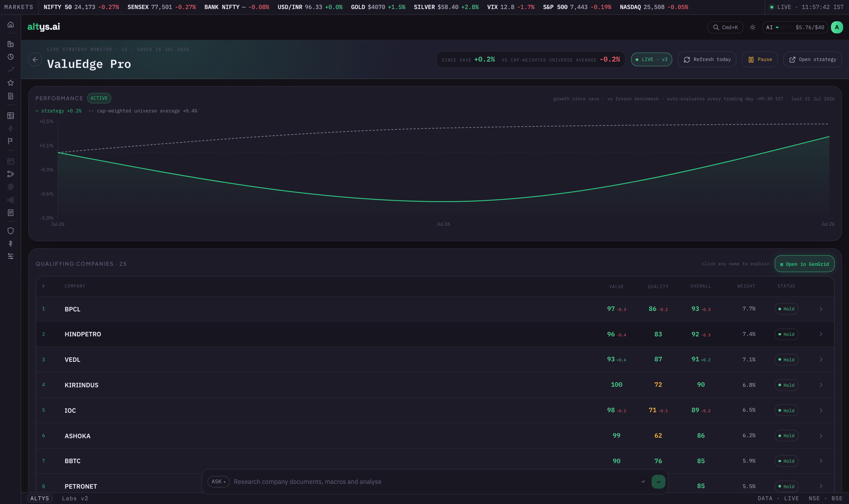Click the OVERALL column header
849x504 pixels.
[x=701, y=286]
